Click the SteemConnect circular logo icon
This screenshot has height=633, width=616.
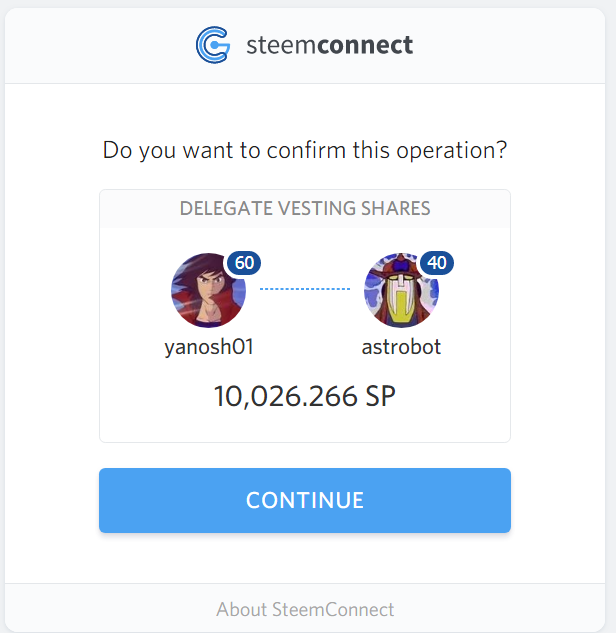tap(213, 45)
